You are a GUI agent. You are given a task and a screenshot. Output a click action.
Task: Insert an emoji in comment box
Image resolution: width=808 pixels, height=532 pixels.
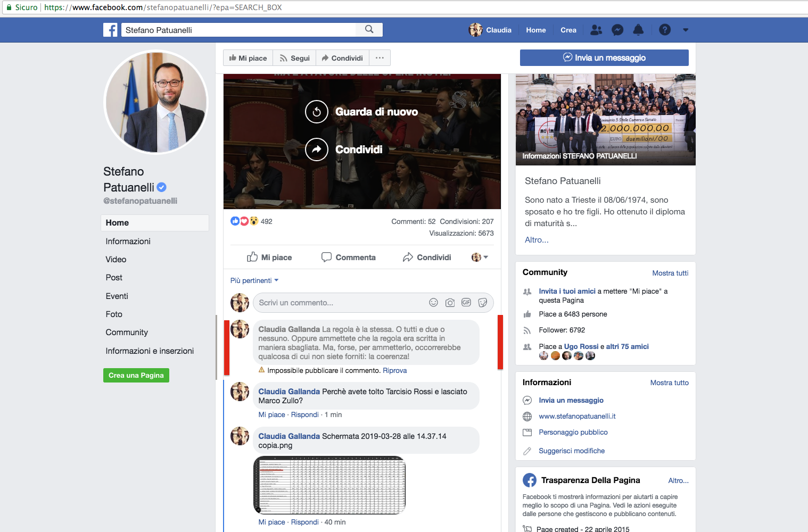[434, 303]
